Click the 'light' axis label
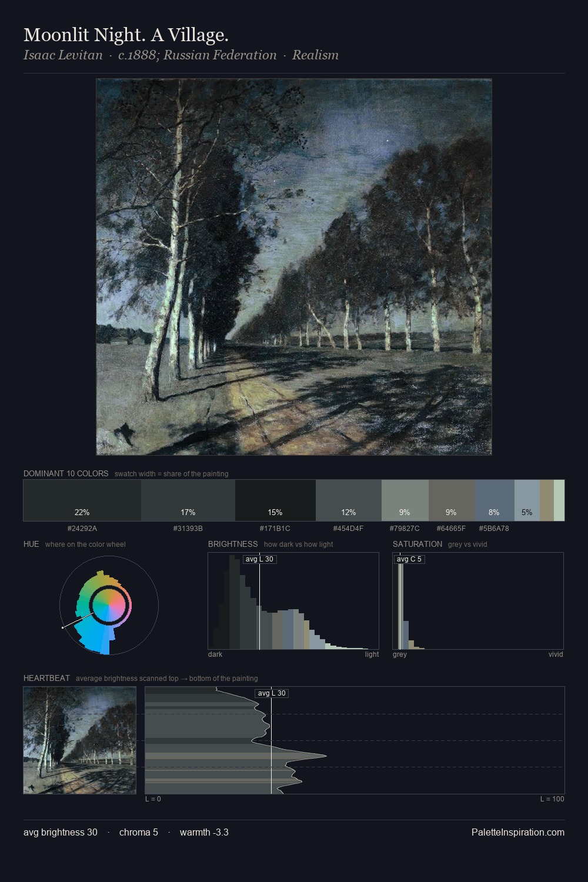Viewport: 588px width, 882px height. click(x=372, y=654)
